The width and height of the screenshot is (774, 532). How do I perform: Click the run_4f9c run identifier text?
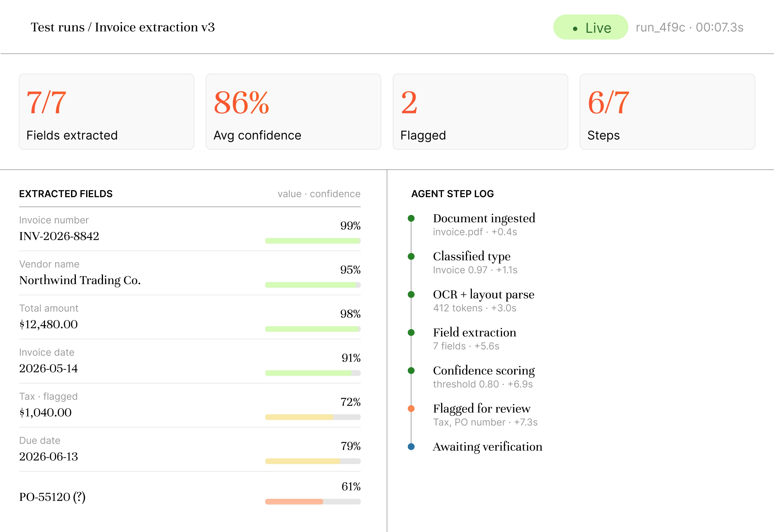(660, 27)
